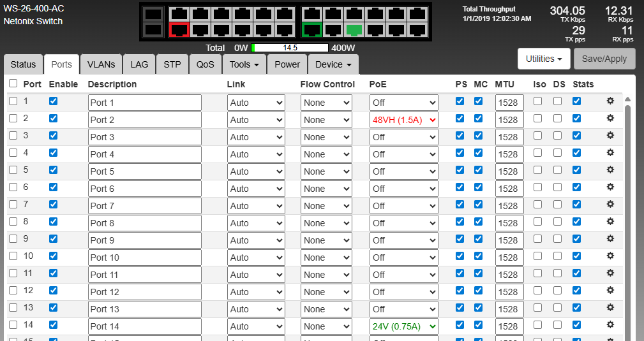Click the gear icon in Port 14 row
The image size is (644, 341).
pos(610,324)
